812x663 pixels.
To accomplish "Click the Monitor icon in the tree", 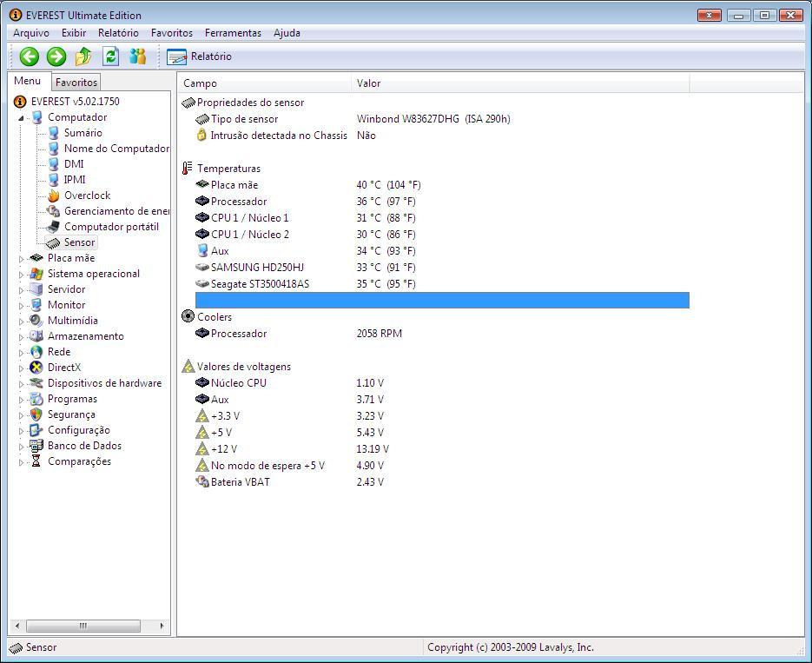I will click(x=36, y=305).
